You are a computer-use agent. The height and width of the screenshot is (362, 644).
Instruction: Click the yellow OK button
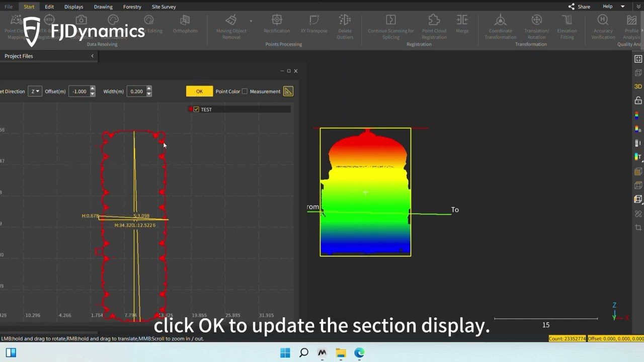point(199,91)
